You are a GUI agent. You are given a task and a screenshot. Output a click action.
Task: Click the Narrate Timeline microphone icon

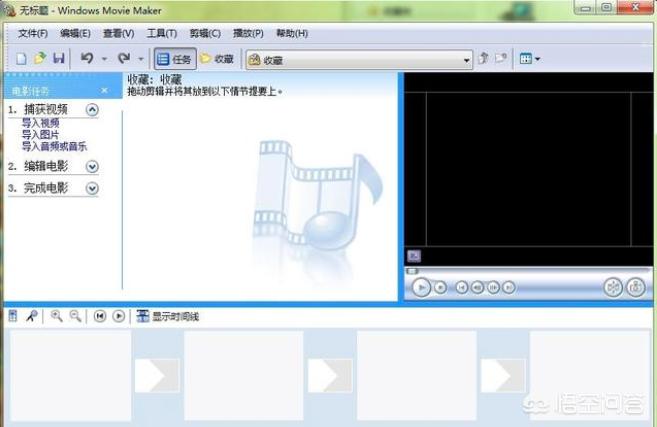[32, 316]
